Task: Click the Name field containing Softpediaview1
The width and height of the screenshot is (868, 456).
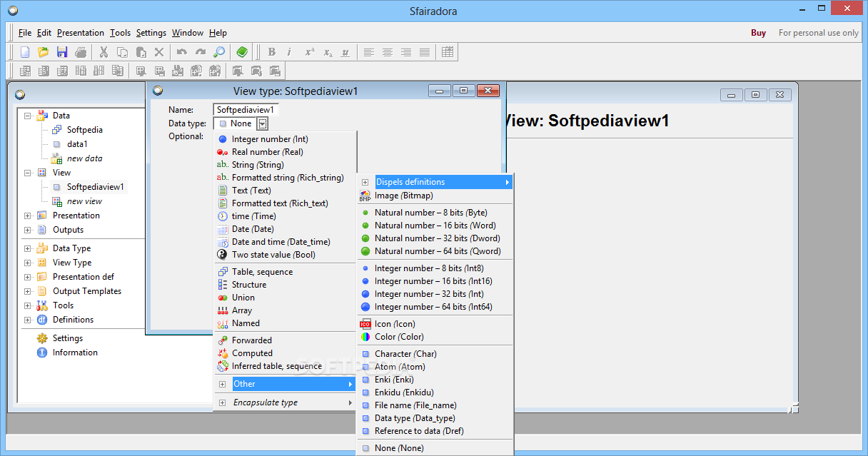Action: 246,110
